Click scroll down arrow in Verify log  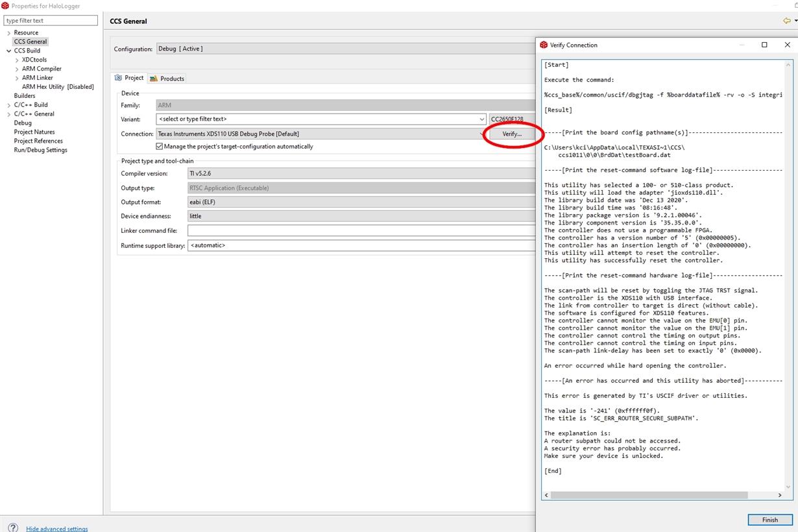(x=789, y=487)
